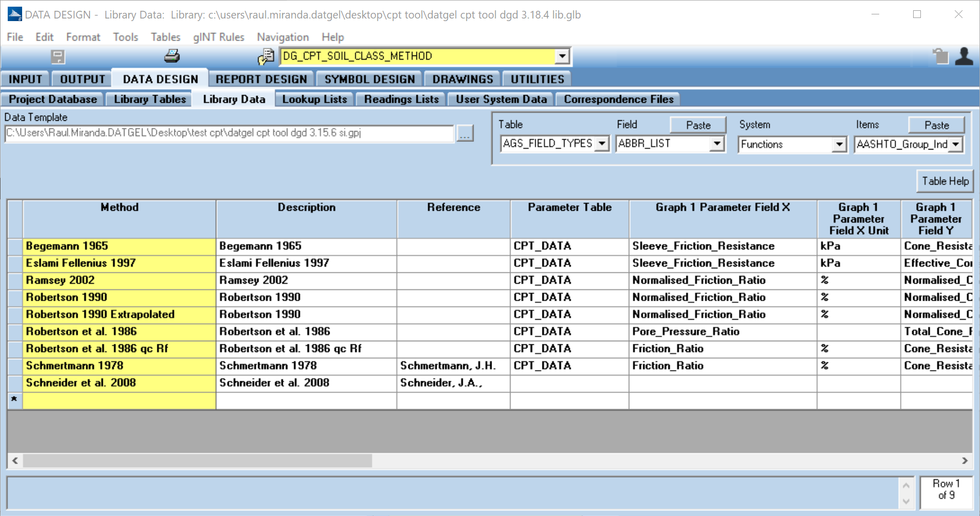Click the horizontal scrollbar thumb below the grid
The height and width of the screenshot is (516, 980).
[x=197, y=460]
